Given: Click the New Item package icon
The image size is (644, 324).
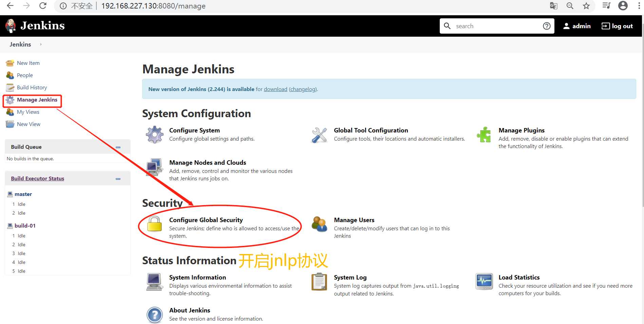Looking at the screenshot, I should pos(10,63).
